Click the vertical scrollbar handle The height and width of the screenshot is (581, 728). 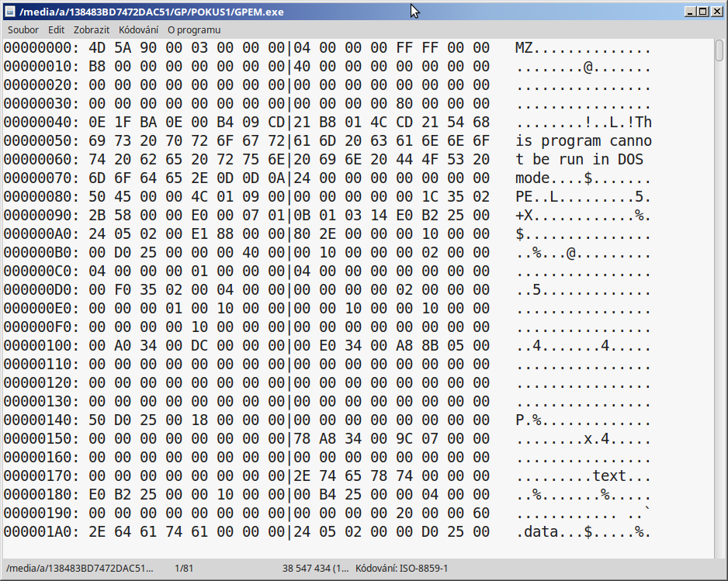719,50
